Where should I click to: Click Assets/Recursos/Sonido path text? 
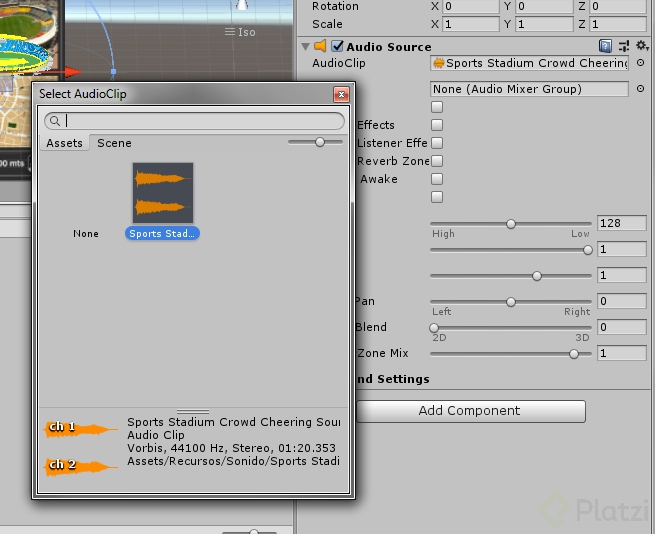coord(233,461)
